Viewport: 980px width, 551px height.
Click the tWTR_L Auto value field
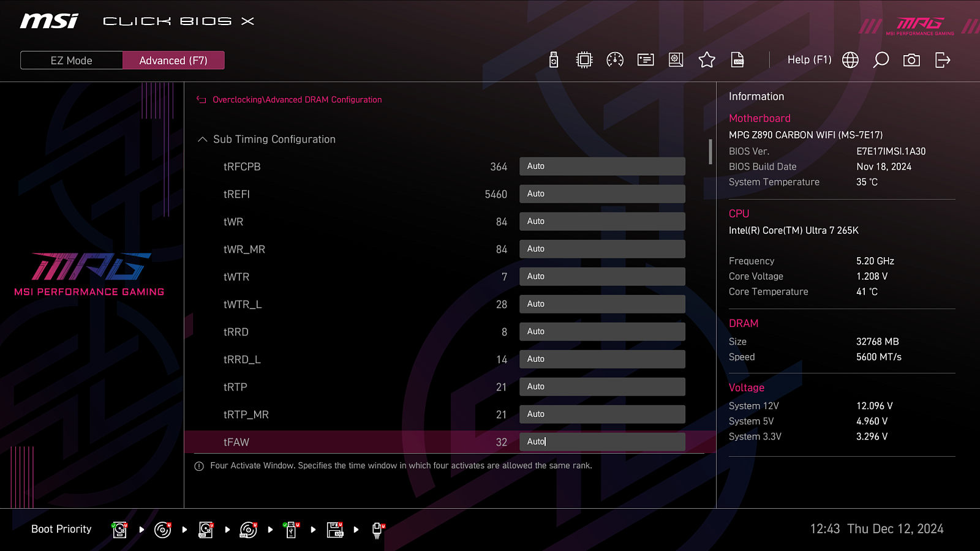tap(602, 304)
